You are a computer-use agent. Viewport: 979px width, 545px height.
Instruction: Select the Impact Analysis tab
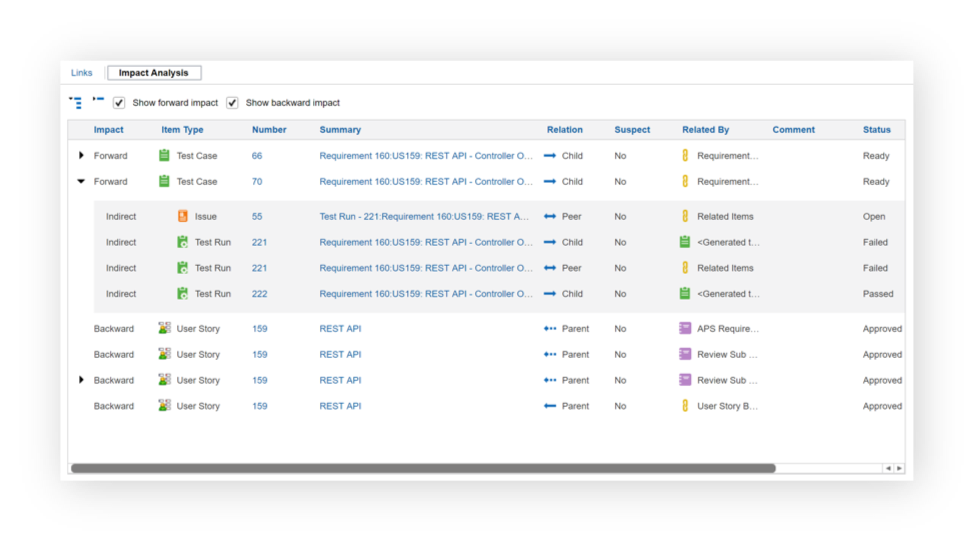pos(154,73)
